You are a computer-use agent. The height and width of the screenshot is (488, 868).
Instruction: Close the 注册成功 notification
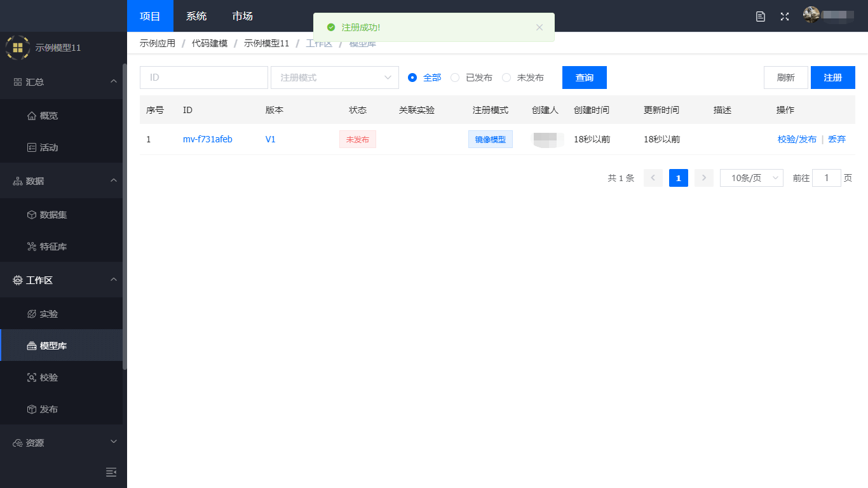click(539, 27)
